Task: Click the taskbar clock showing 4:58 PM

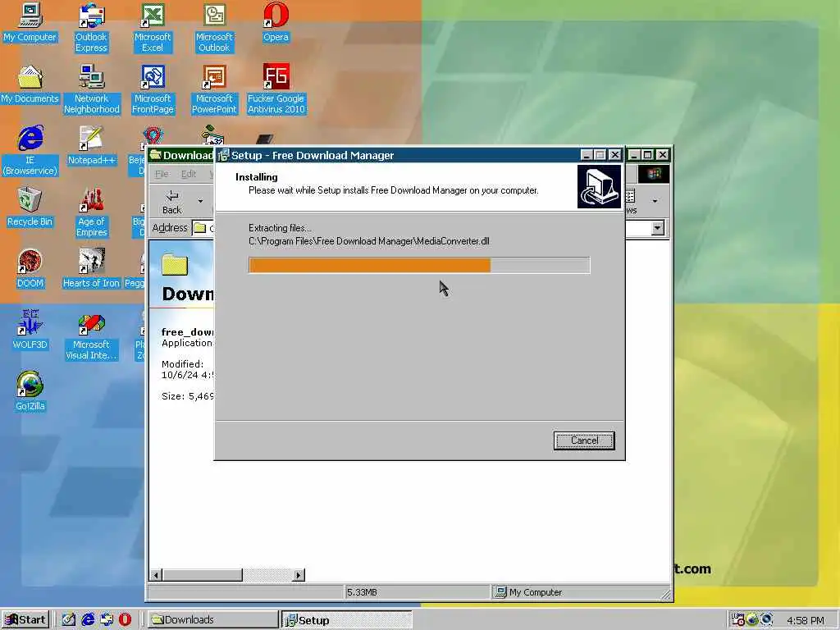Action: 806,620
